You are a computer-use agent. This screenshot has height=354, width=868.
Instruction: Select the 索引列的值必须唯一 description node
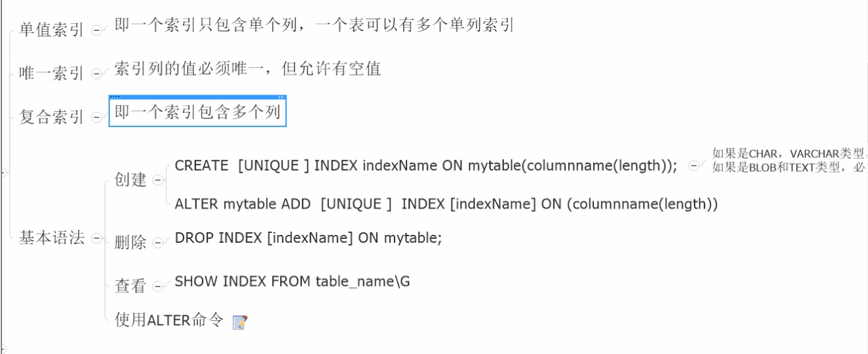(x=248, y=68)
